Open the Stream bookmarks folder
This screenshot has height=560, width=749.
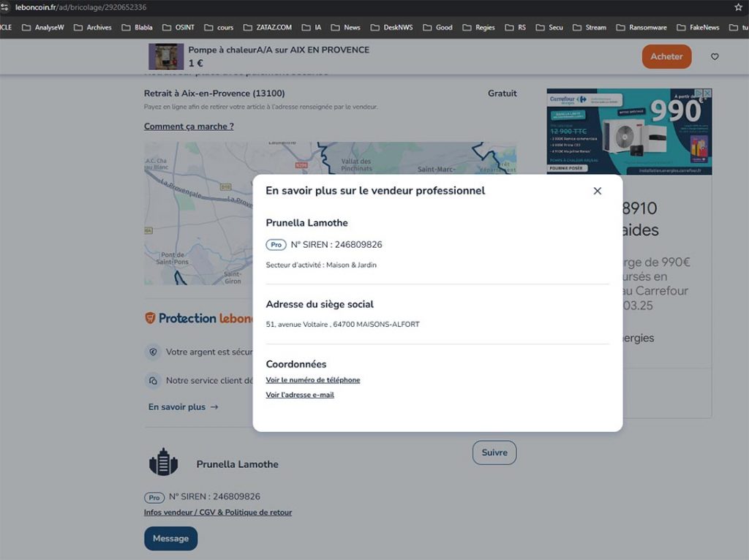pyautogui.click(x=590, y=28)
